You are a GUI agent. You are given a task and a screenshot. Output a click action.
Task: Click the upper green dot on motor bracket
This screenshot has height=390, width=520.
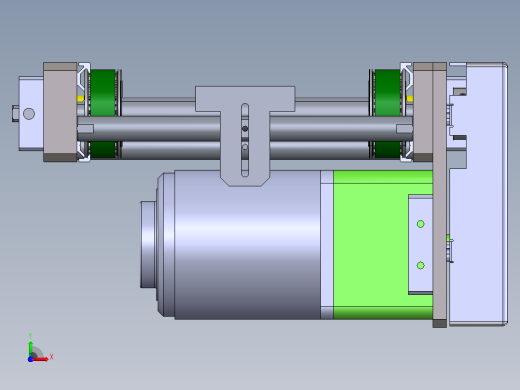coord(421,224)
